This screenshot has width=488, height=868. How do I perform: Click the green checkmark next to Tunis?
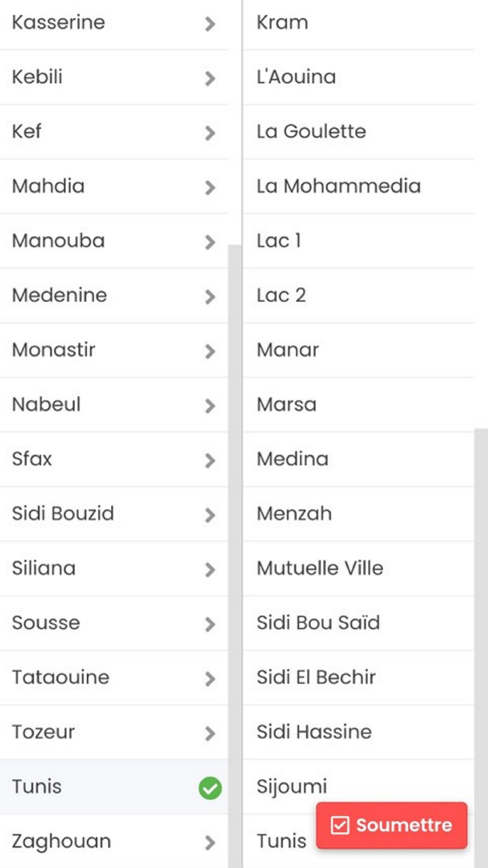coord(210,788)
